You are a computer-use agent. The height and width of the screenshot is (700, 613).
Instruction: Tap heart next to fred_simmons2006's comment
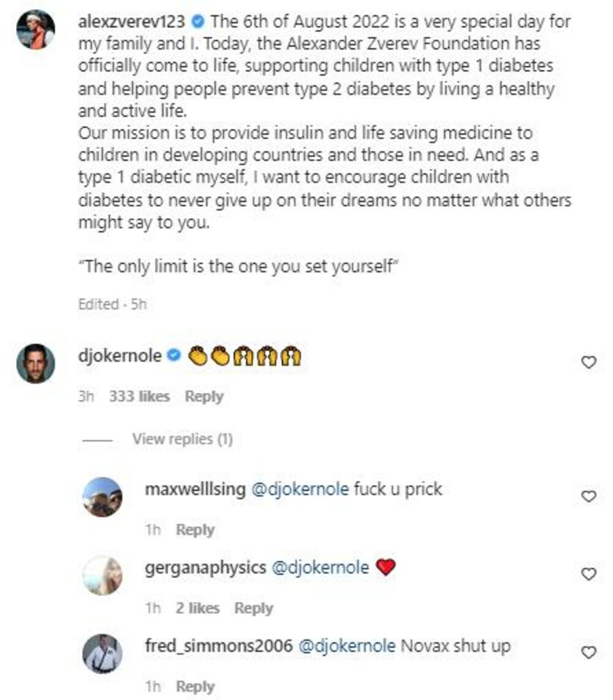tap(588, 653)
